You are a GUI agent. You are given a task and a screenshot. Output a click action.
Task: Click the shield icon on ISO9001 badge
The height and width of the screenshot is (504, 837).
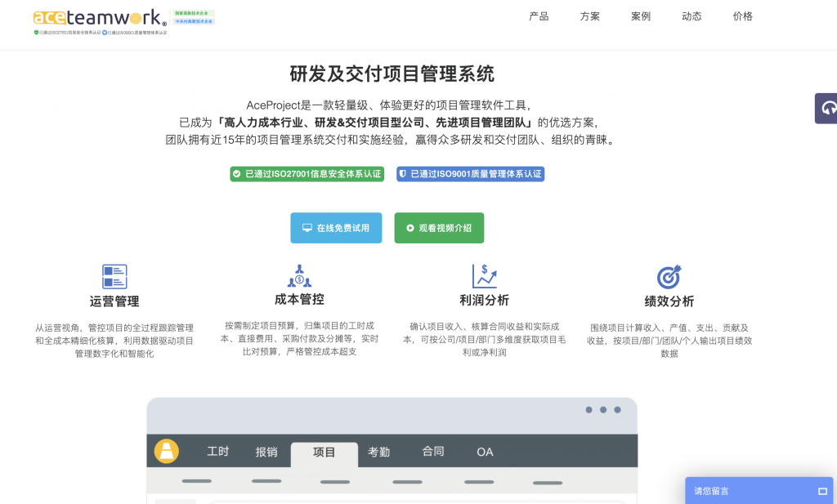[x=403, y=174]
